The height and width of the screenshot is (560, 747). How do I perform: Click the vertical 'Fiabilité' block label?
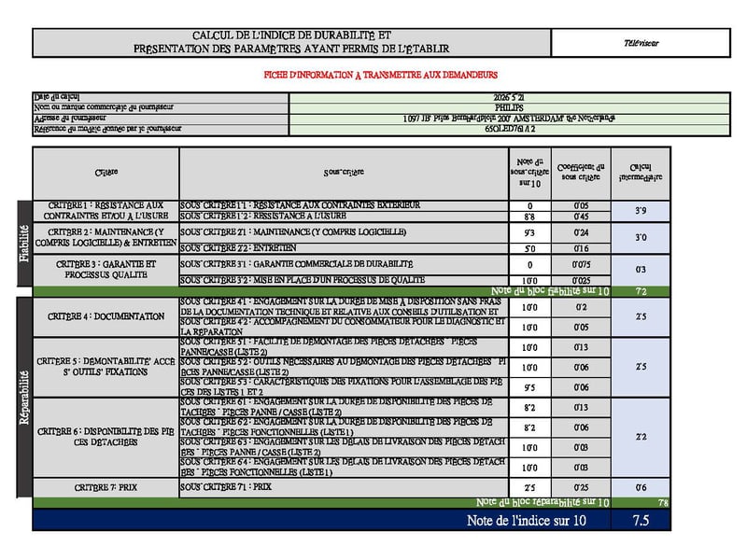click(25, 244)
